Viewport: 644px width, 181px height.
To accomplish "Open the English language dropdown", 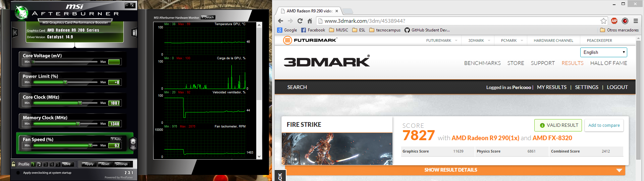I will [x=603, y=52].
